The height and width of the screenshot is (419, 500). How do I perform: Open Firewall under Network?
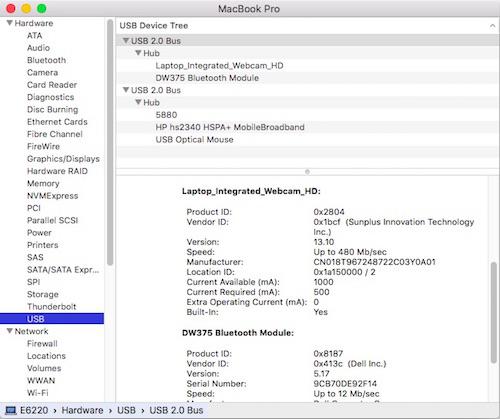point(42,343)
